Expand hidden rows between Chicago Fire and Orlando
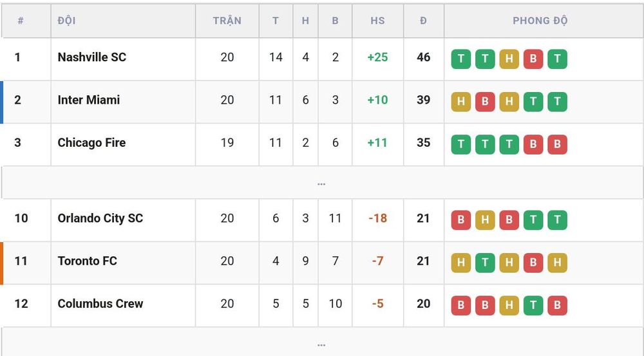This screenshot has width=644, height=356. click(x=321, y=183)
